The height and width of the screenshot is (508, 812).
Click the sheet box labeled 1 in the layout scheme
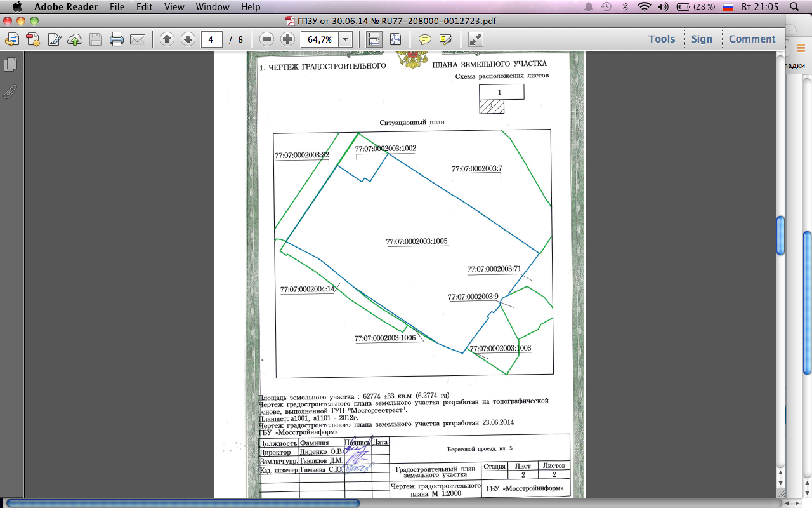501,92
